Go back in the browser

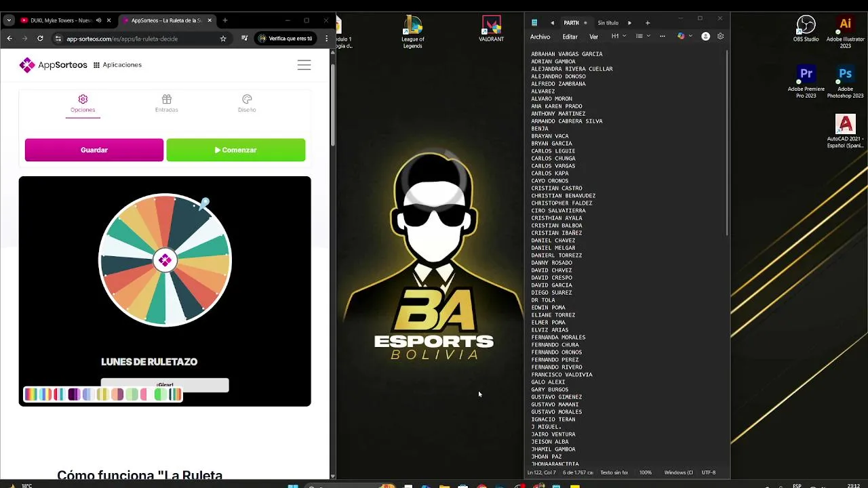9,39
